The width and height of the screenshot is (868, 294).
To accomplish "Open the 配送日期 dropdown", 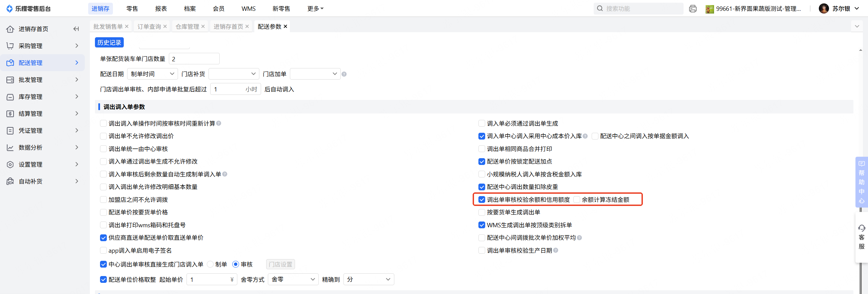I will point(152,74).
